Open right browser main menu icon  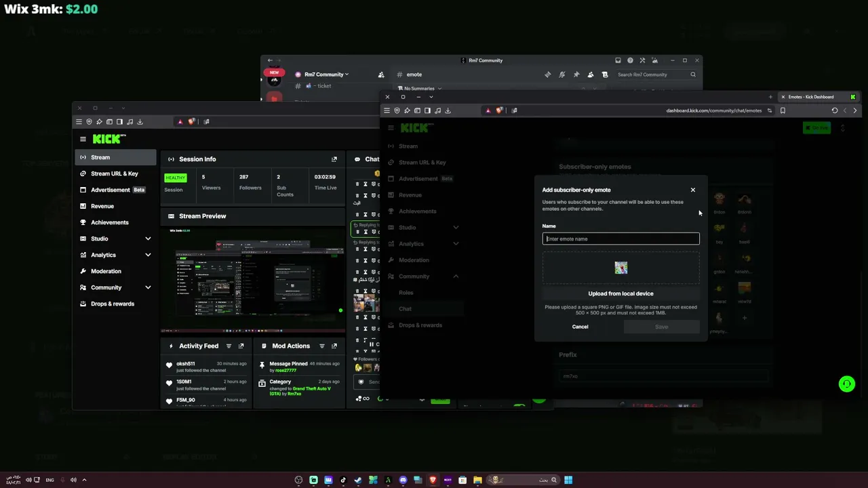pos(387,110)
